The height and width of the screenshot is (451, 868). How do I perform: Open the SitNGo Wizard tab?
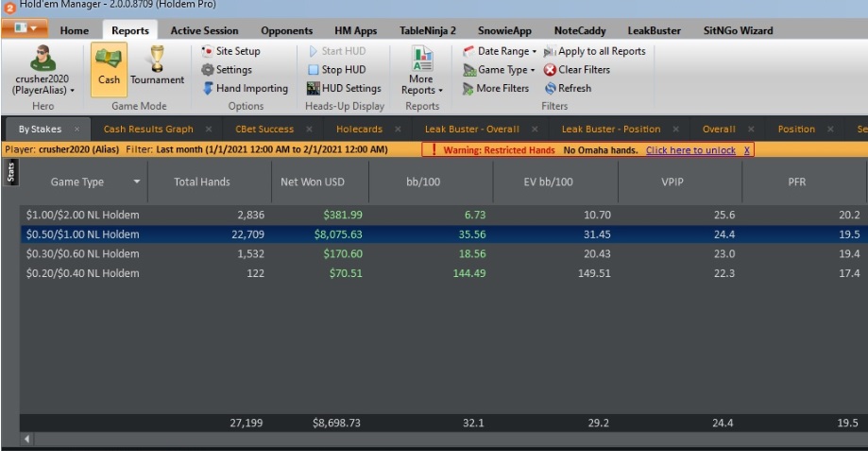tap(738, 30)
